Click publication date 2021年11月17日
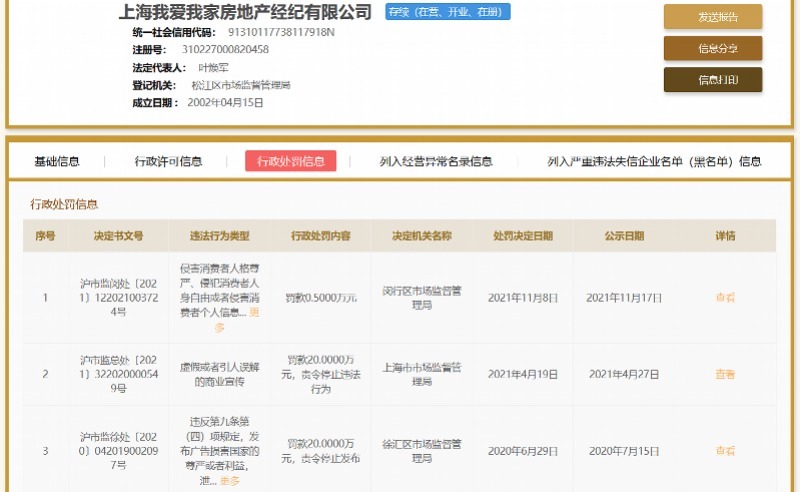 624,298
